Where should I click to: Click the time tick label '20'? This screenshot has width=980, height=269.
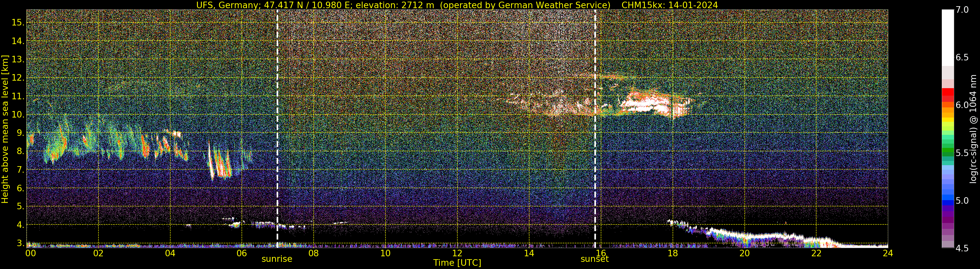745,253
